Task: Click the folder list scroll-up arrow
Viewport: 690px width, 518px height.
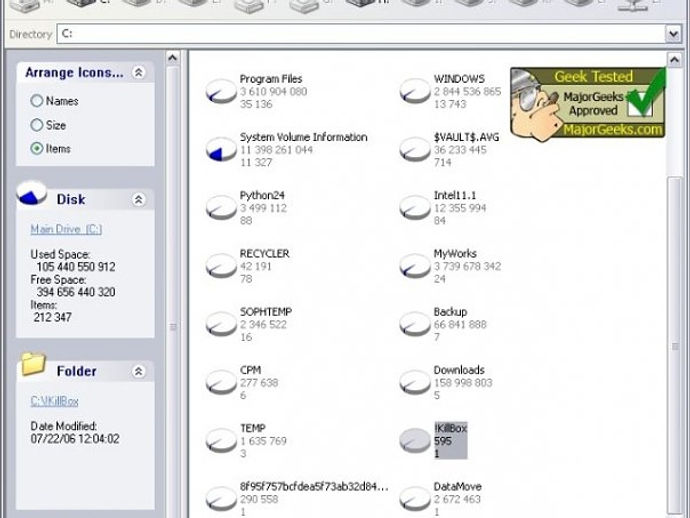Action: pyautogui.click(x=674, y=59)
